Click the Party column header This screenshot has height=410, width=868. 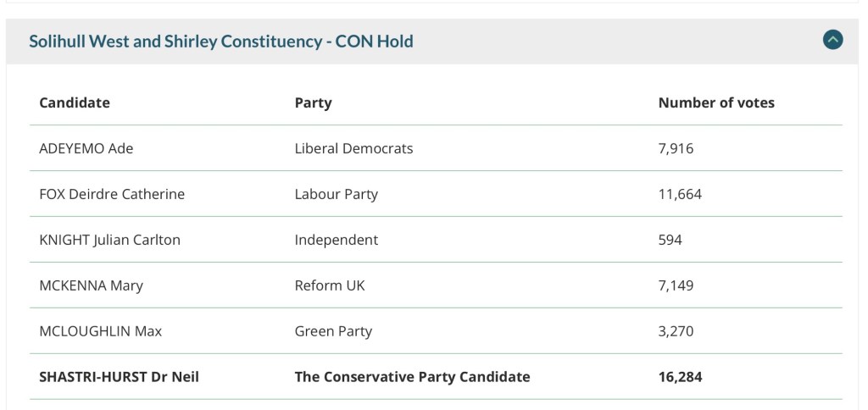click(313, 102)
